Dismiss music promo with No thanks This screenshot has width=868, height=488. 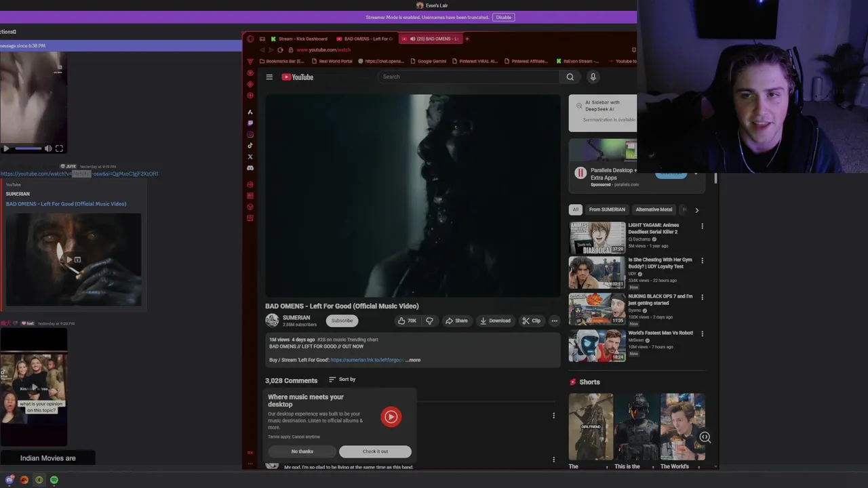(302, 451)
